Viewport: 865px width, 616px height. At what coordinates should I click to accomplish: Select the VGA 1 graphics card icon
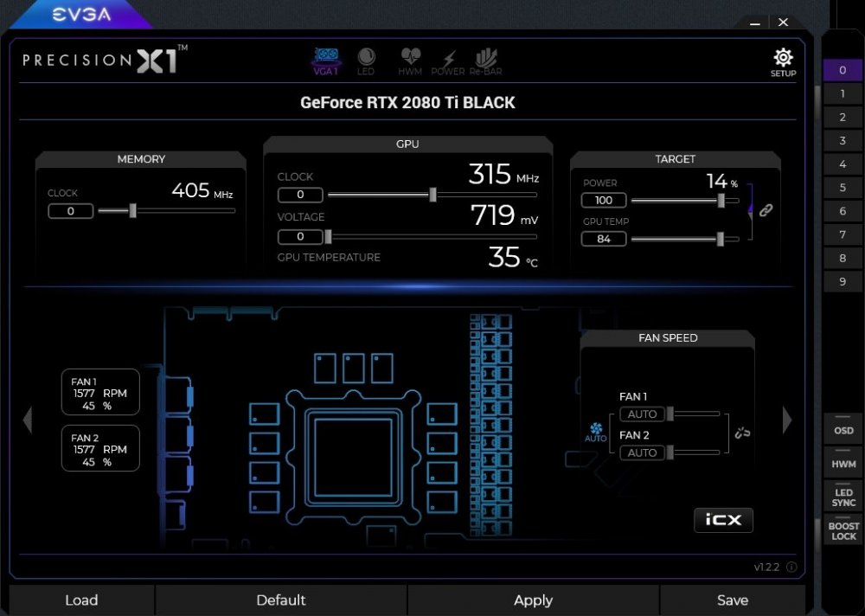325,58
